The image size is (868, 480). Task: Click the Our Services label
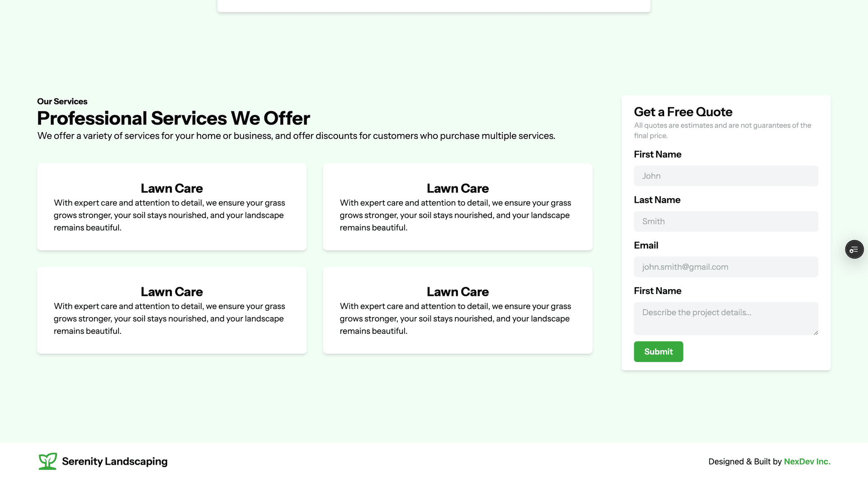tap(62, 101)
